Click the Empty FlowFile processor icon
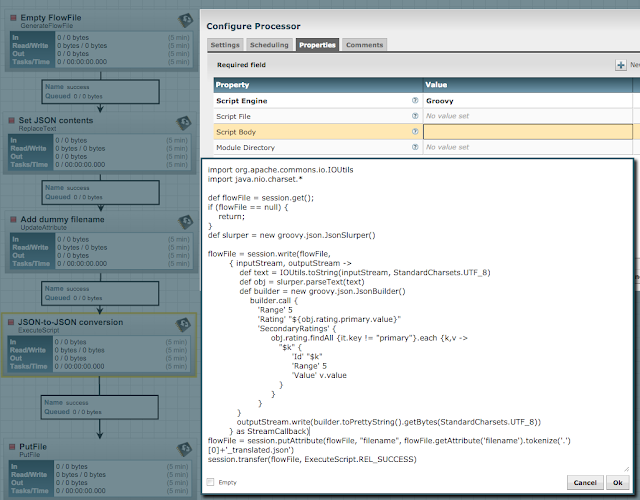This screenshot has height=500, width=640. (186, 20)
